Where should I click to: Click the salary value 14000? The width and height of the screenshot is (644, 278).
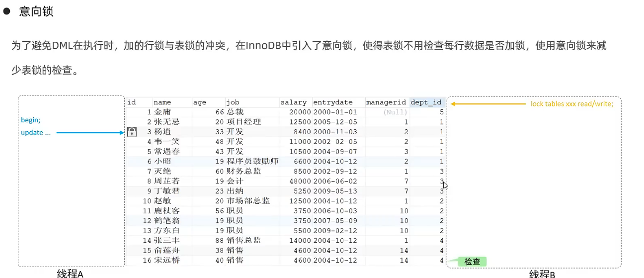(x=300, y=240)
